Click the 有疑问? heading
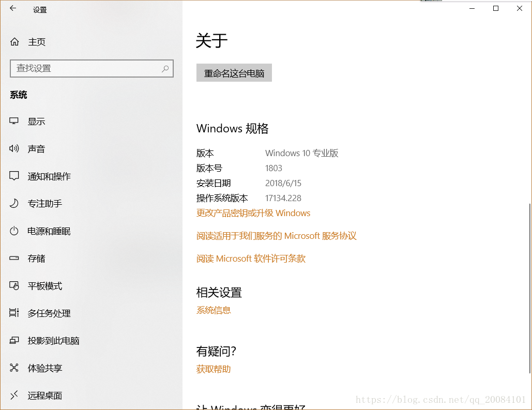 point(216,351)
